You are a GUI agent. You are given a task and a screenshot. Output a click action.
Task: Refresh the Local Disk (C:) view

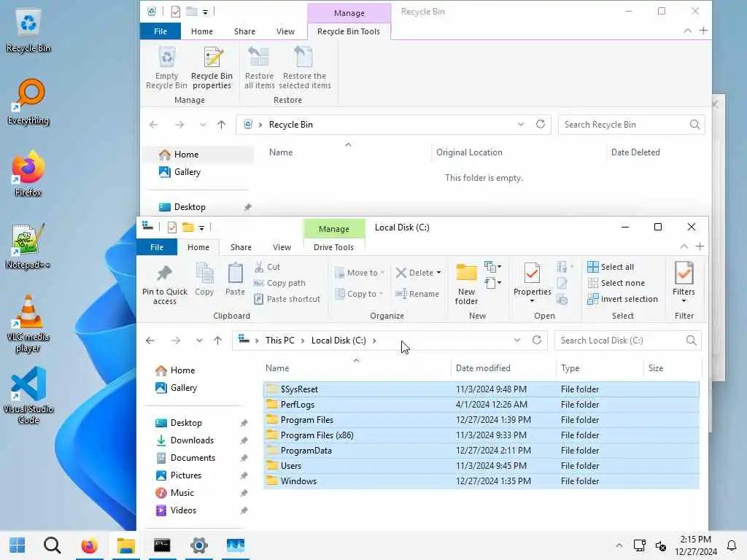537,340
